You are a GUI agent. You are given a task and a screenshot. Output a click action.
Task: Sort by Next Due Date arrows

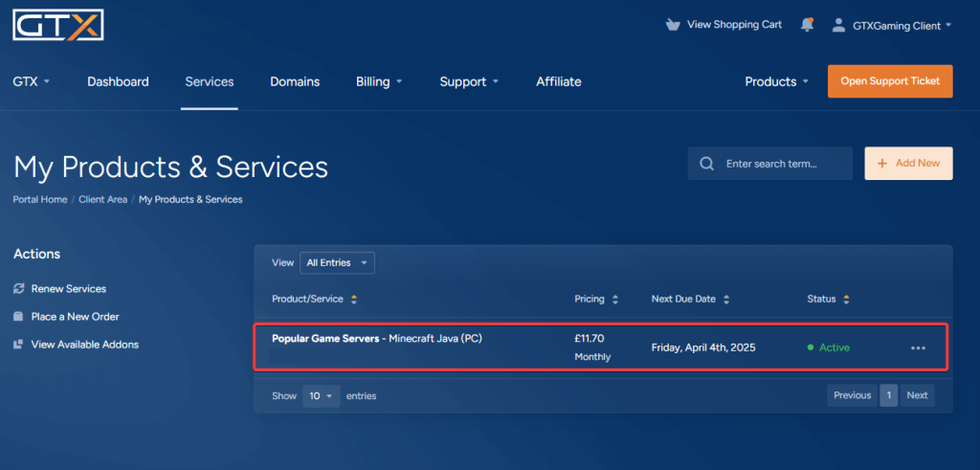point(726,300)
